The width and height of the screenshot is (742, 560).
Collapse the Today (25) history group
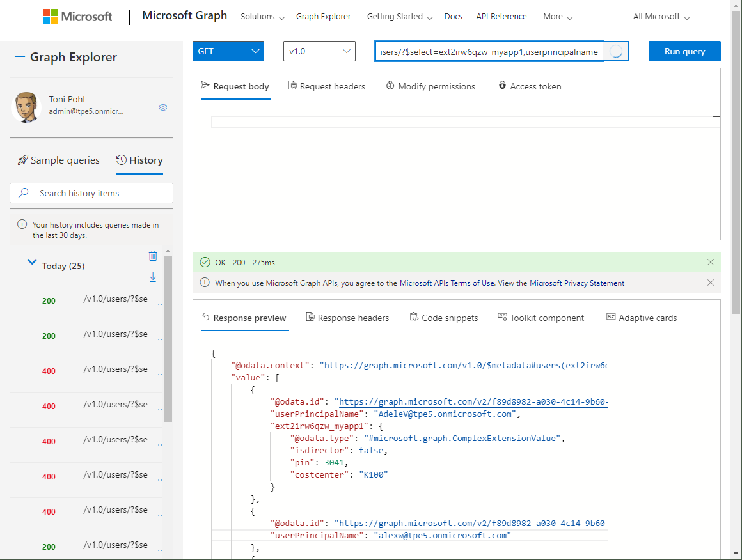(32, 262)
